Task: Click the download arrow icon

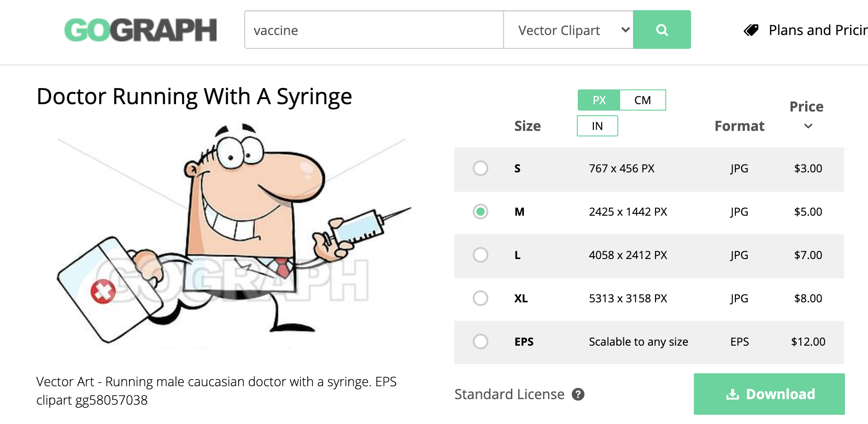Action: coord(733,395)
